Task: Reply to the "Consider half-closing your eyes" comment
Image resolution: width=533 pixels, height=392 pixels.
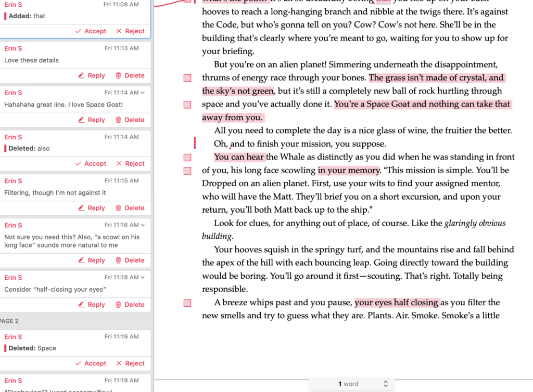Action: (92, 305)
